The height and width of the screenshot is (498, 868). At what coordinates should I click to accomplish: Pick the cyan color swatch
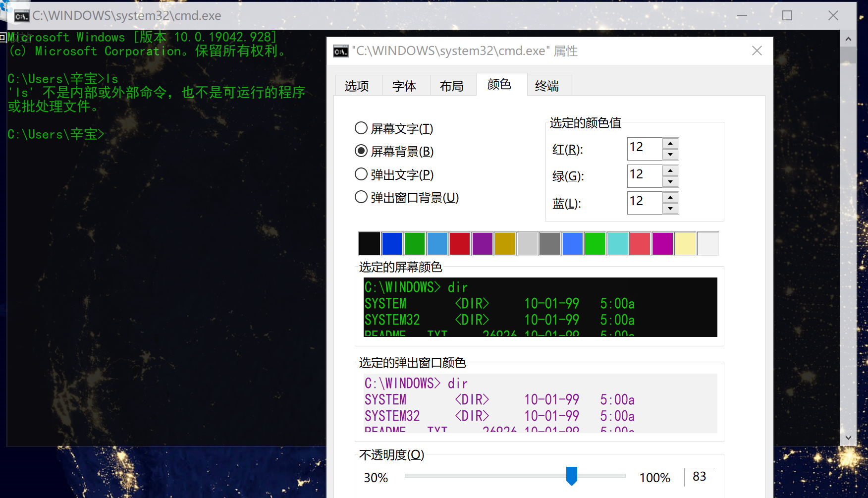pos(618,243)
